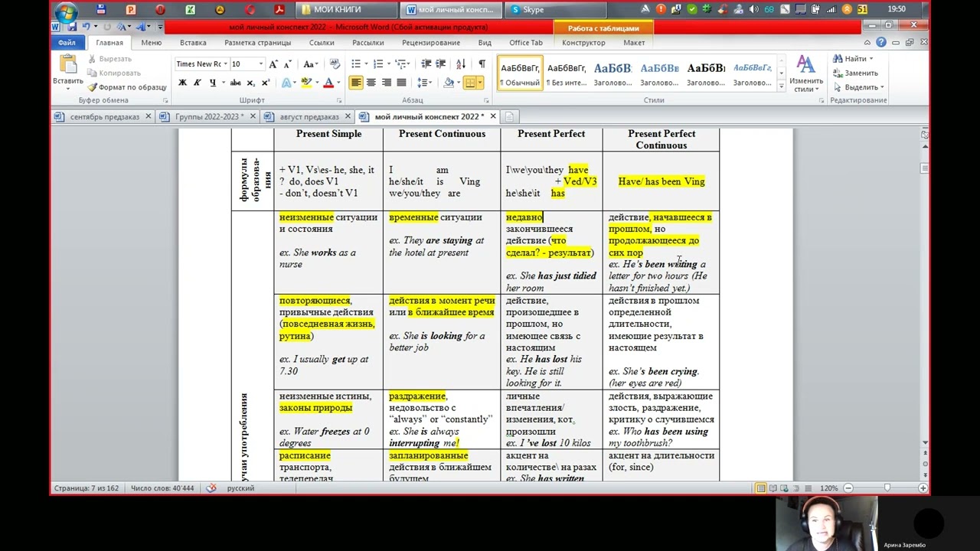980x551 pixels.
Task: Decrease paragraph indent
Action: (426, 64)
